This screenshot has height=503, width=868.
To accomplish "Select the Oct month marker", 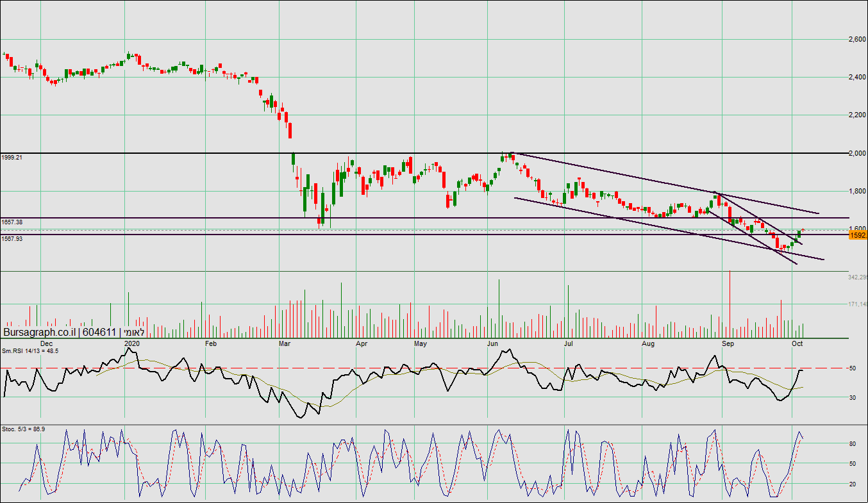I will tap(797, 343).
